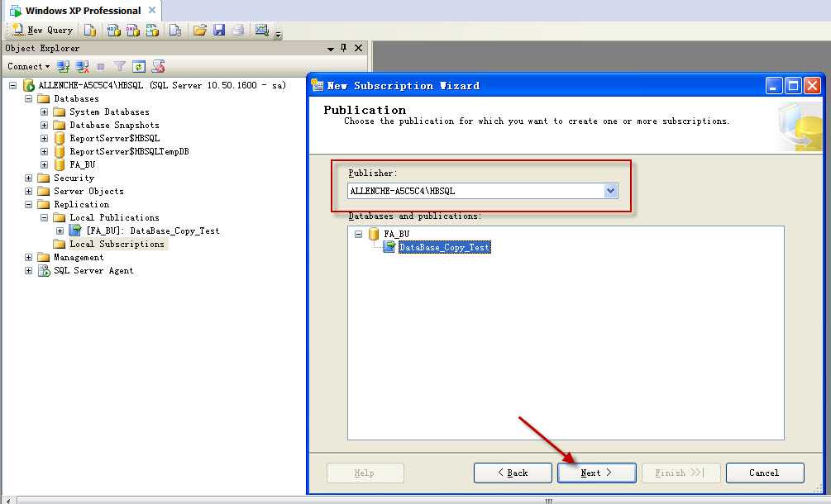
Task: Select [FA_BU]: DataBase_Copy_Test publication in tree
Action: [x=153, y=231]
